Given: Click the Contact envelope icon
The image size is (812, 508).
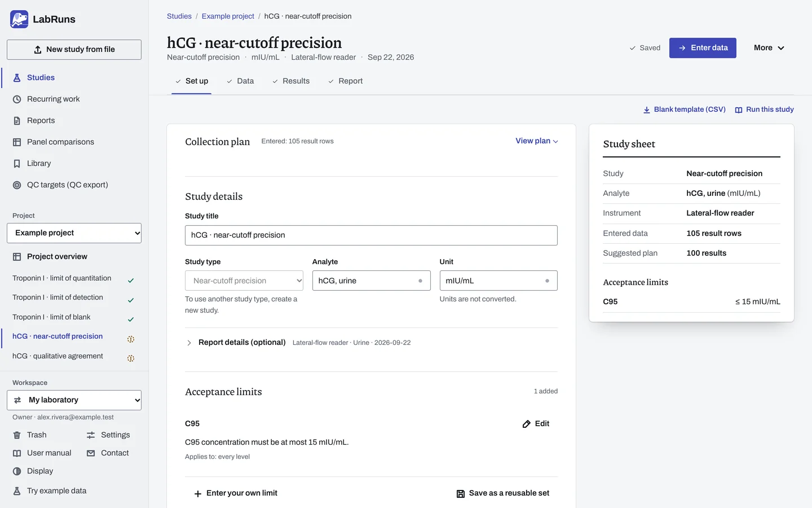Looking at the screenshot, I should click(91, 453).
